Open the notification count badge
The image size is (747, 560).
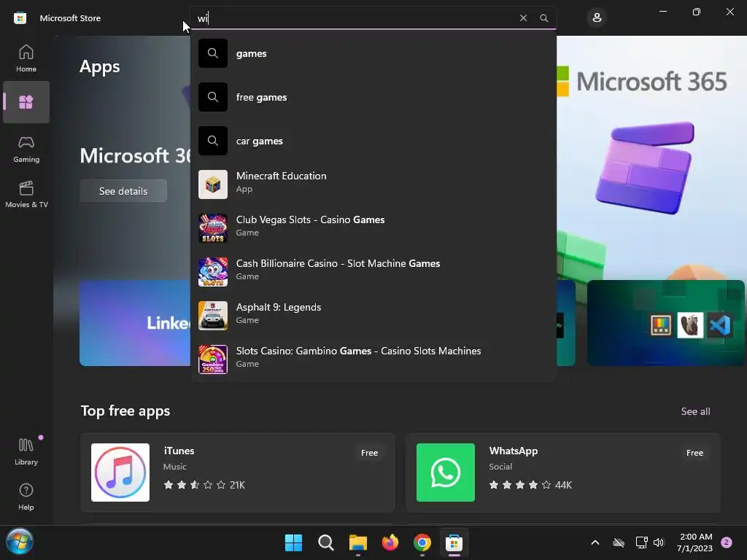(727, 542)
